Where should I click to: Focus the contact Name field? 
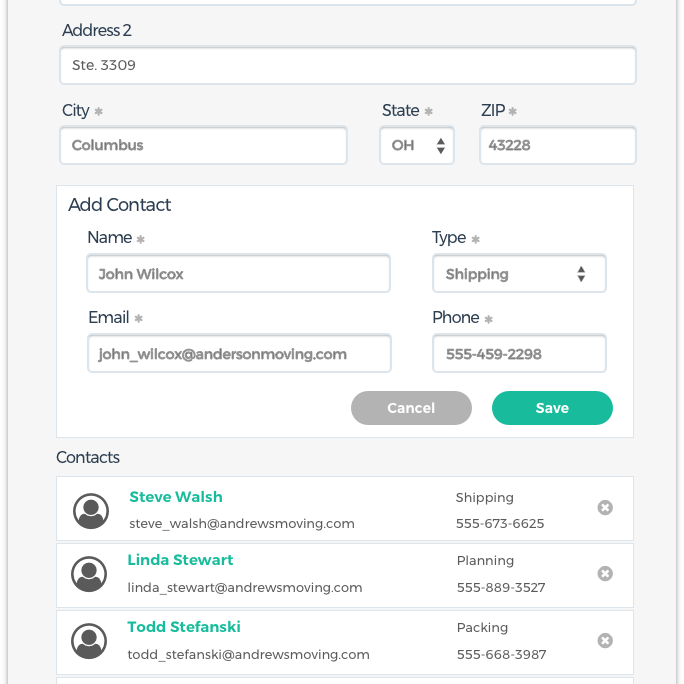pos(238,274)
